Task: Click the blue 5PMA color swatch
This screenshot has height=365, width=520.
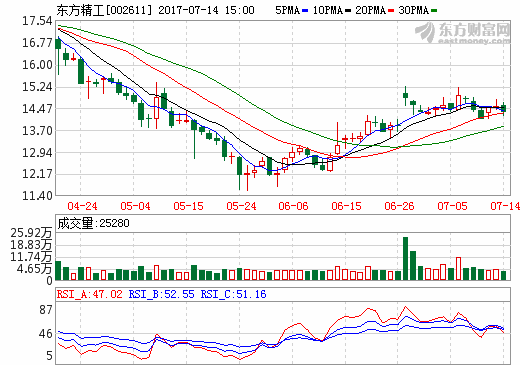Action: point(305,11)
